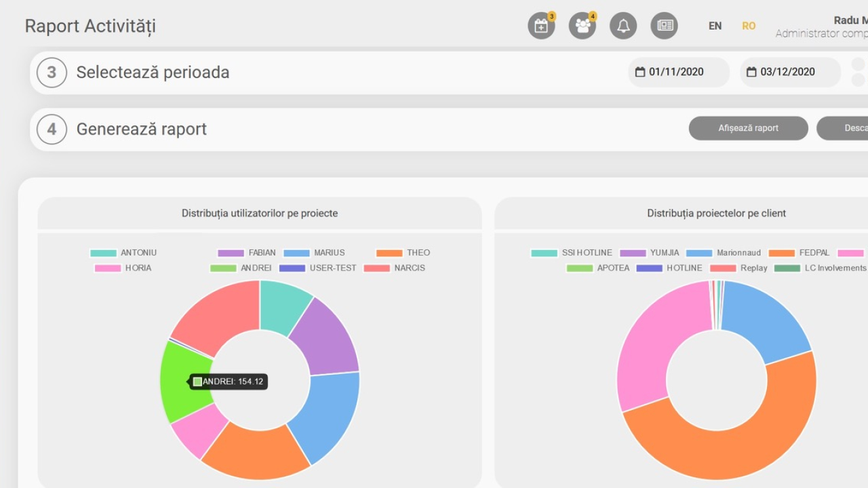Open the end date picker 03/12/2020
The height and width of the screenshot is (488, 868).
pyautogui.click(x=789, y=72)
